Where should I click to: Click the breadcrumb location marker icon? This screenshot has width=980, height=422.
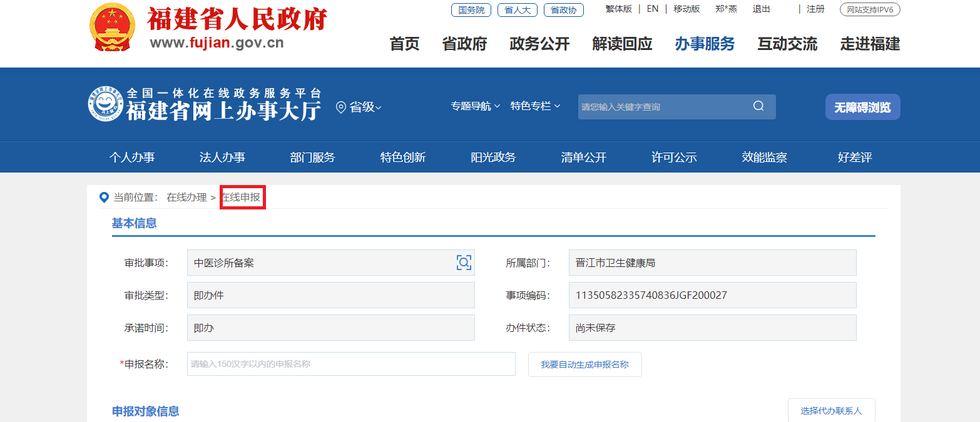tap(104, 198)
